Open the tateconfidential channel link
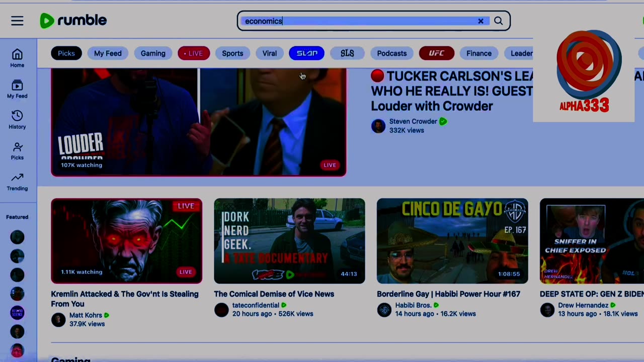Viewport: 644px width, 362px height. pyautogui.click(x=256, y=305)
